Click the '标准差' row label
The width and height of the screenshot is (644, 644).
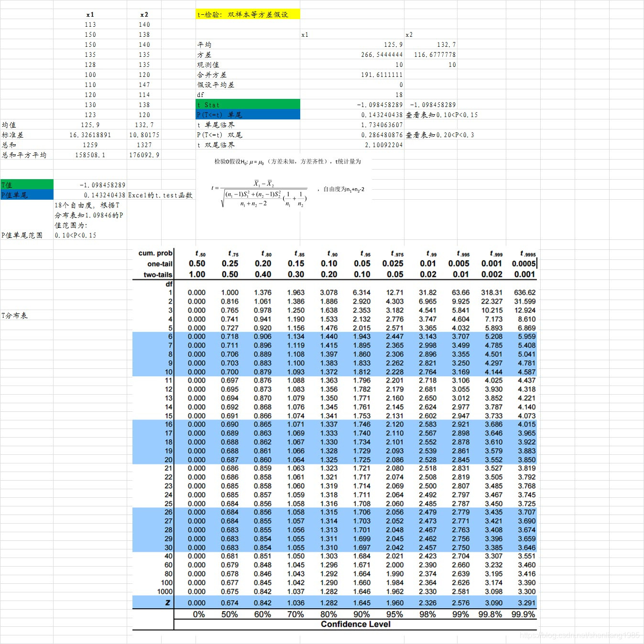pyautogui.click(x=12, y=135)
